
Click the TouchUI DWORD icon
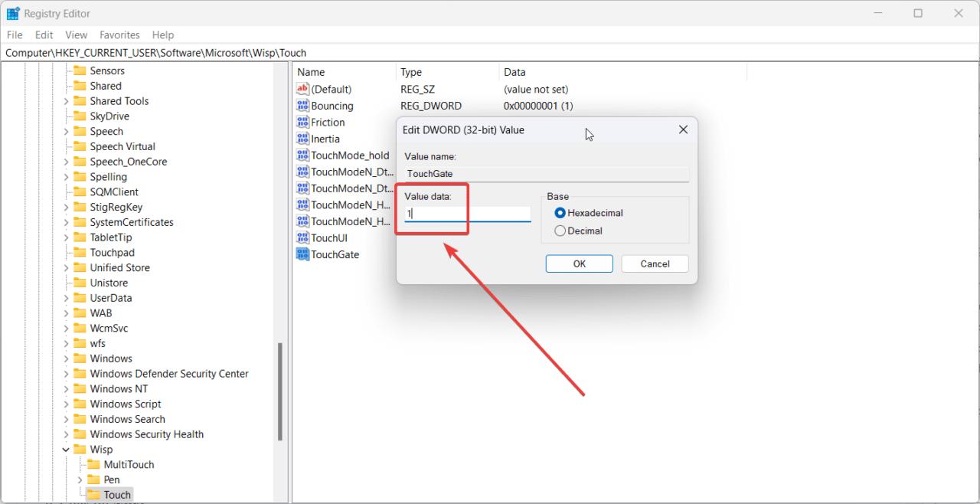coord(302,238)
